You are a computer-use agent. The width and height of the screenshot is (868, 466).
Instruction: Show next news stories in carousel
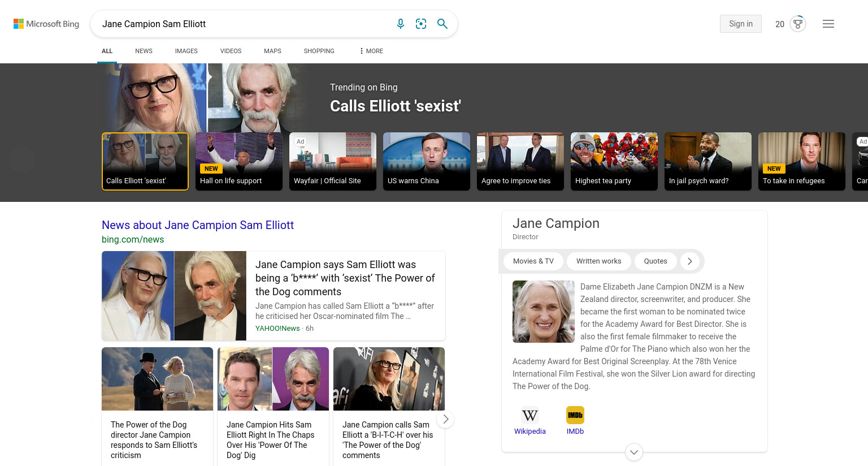[445, 419]
